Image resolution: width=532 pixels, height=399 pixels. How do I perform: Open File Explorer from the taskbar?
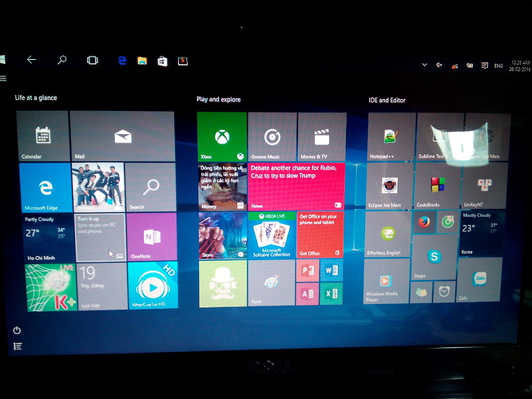click(142, 61)
